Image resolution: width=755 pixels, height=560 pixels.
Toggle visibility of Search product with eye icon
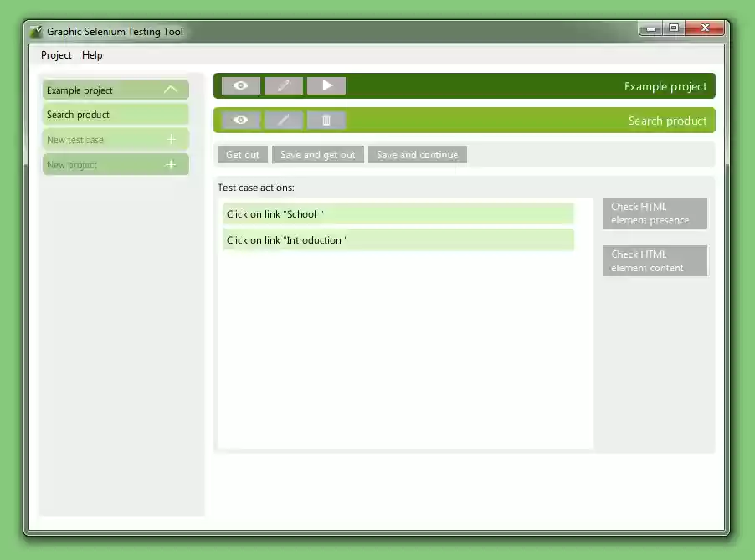tap(240, 119)
